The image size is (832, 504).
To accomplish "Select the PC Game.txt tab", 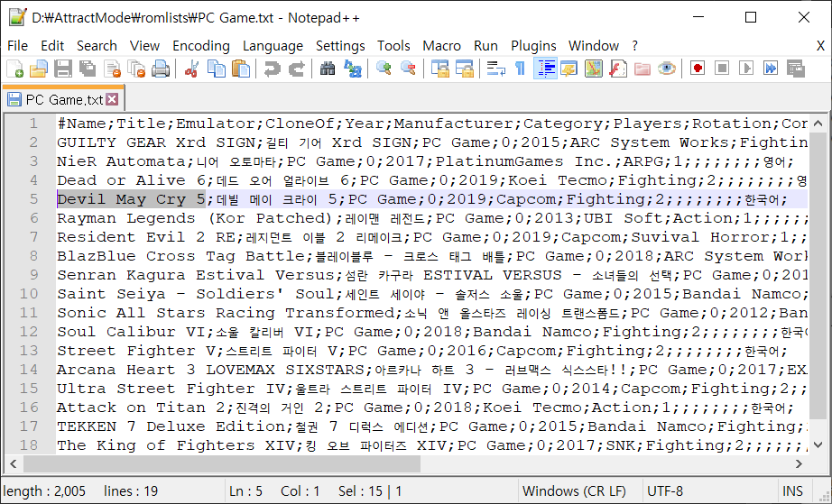I will pyautogui.click(x=63, y=99).
